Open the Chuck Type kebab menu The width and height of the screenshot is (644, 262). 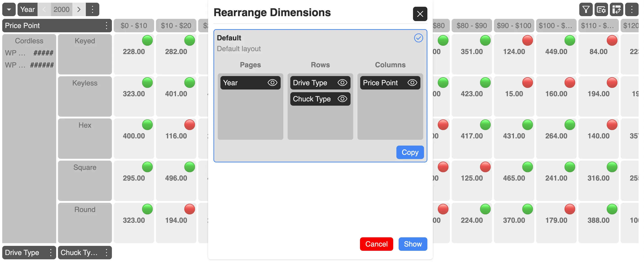click(x=107, y=252)
